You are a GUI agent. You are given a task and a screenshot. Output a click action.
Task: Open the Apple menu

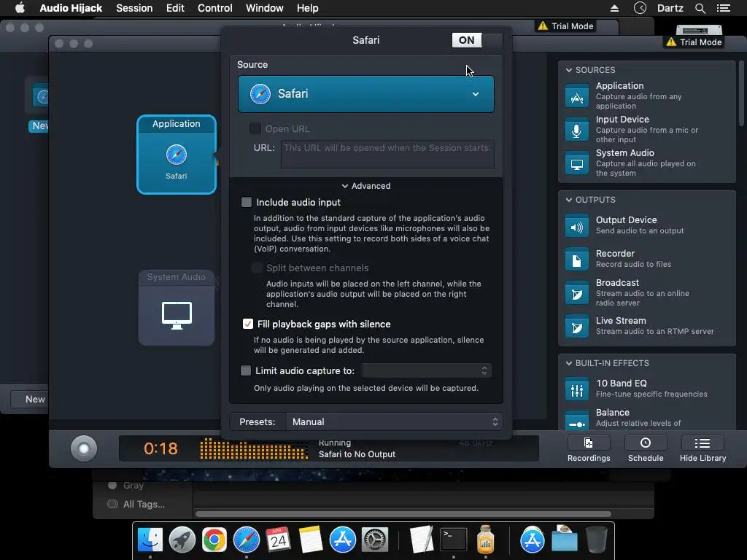pyautogui.click(x=20, y=8)
